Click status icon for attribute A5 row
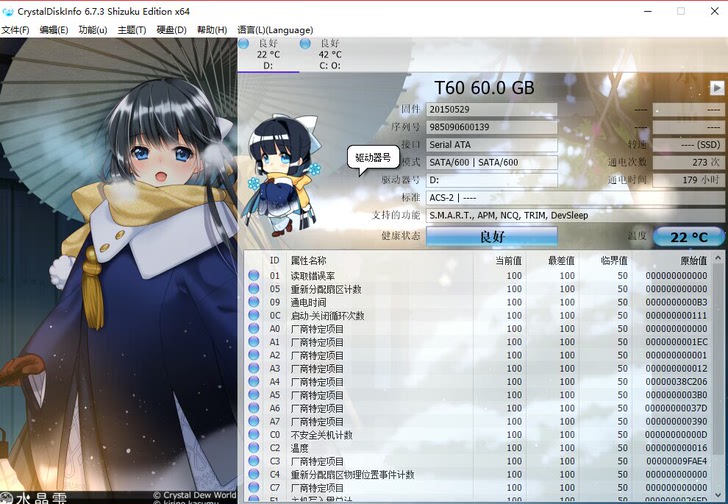The image size is (728, 504). pyautogui.click(x=254, y=394)
